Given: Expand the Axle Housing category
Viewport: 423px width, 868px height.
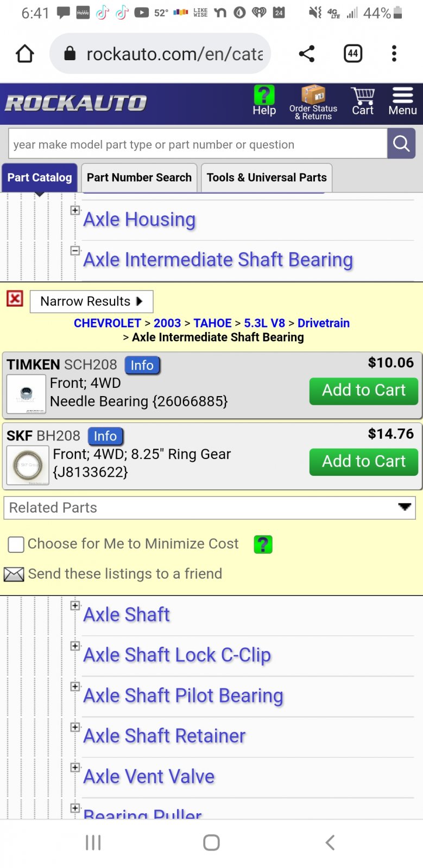Looking at the screenshot, I should click(75, 210).
